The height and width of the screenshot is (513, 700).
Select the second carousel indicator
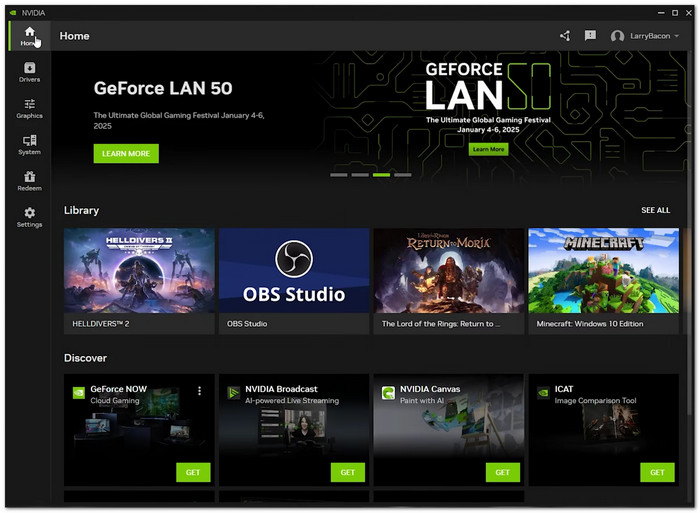click(360, 175)
